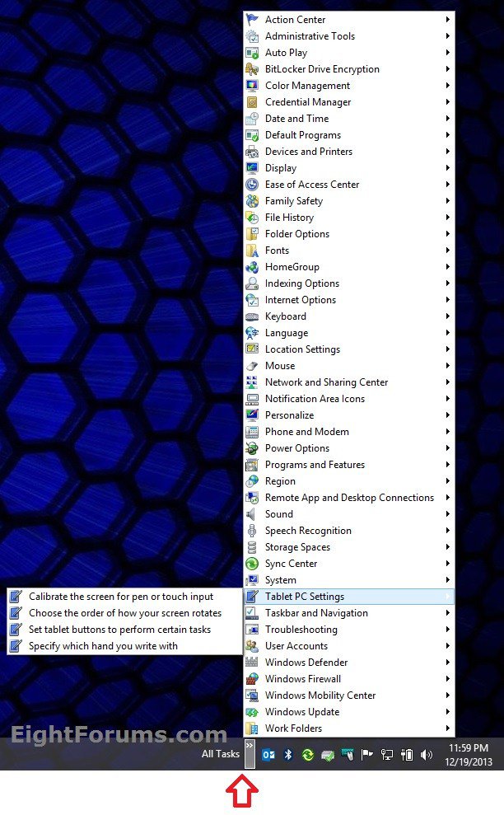Click the Date and Time clock icon
Image resolution: width=504 pixels, height=815 pixels.
(252, 119)
